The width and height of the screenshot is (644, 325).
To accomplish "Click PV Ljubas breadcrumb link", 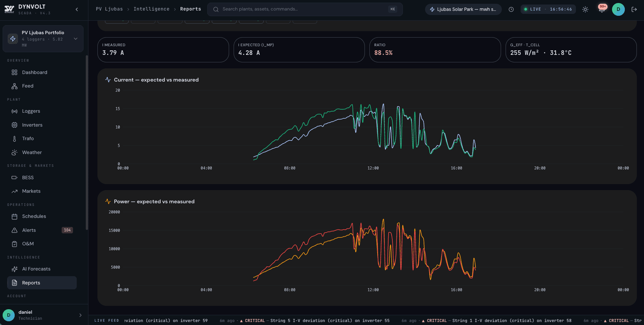I will (109, 9).
